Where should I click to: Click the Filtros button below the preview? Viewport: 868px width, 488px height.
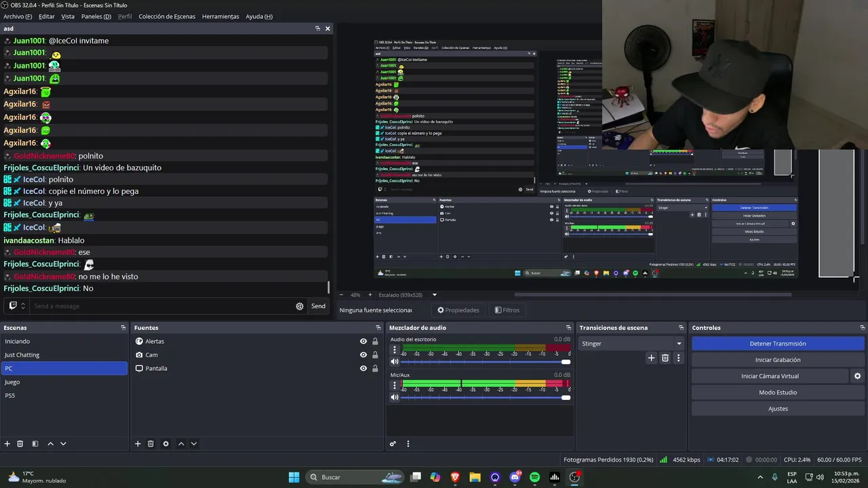pos(507,310)
